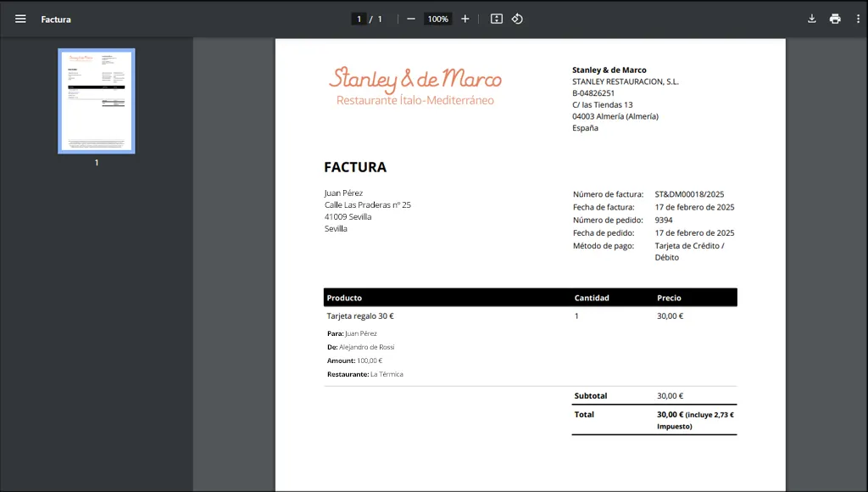Click the Restaurante Ítalo-Mediterráneo tagline
This screenshot has width=868, height=492.
point(415,100)
